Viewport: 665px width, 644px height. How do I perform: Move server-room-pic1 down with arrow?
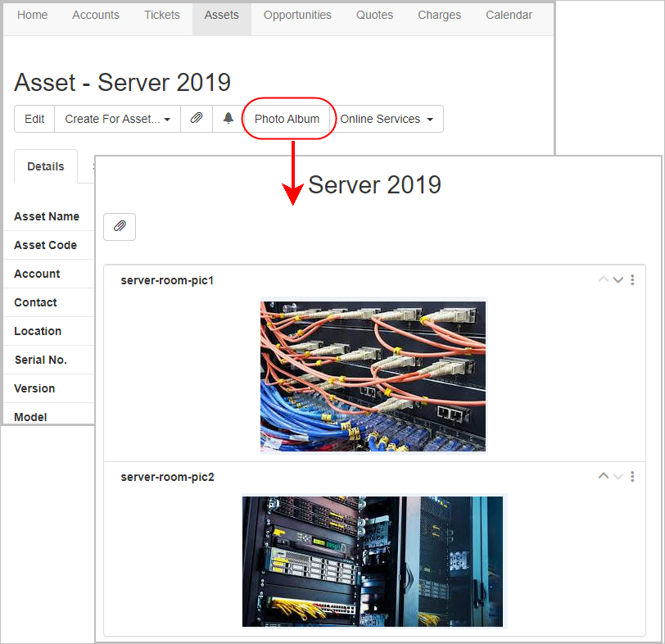[618, 280]
